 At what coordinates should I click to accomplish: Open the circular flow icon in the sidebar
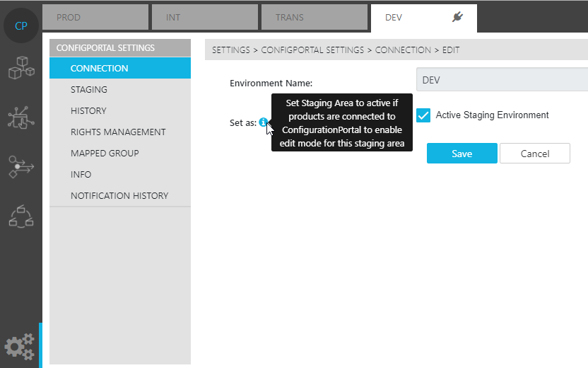[20, 216]
